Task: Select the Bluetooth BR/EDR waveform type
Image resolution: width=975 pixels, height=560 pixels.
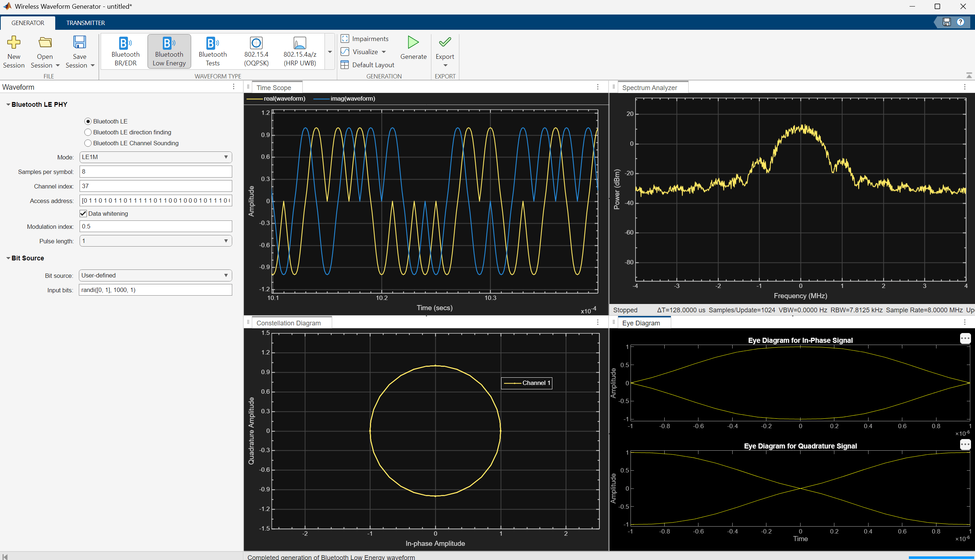Action: pos(125,52)
